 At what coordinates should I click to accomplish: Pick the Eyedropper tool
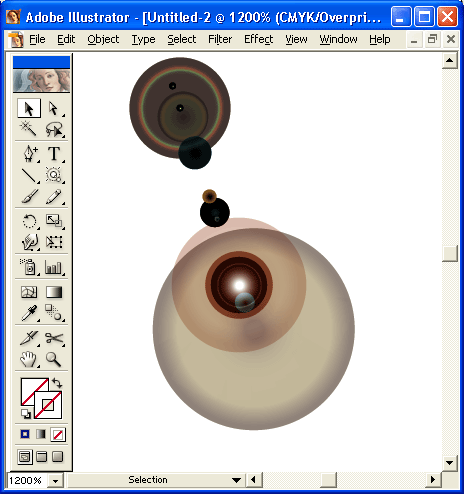pos(29,313)
